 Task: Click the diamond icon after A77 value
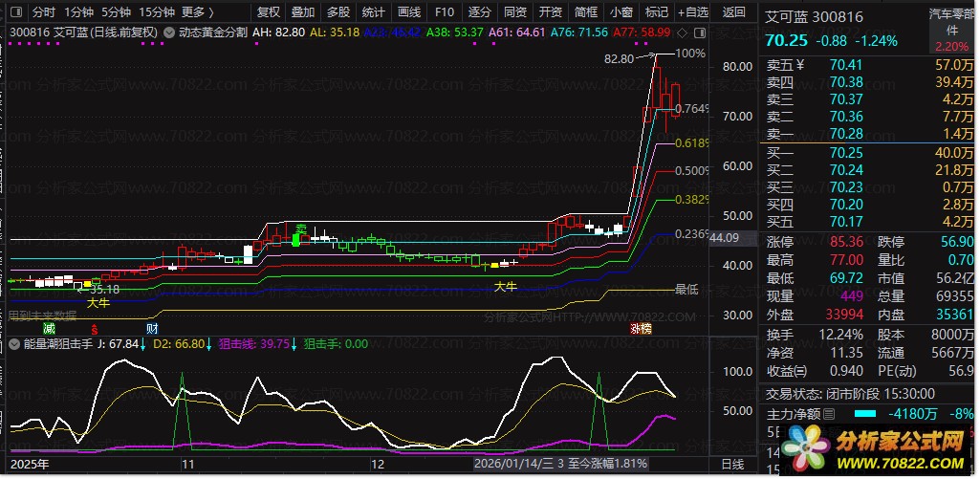tap(680, 32)
